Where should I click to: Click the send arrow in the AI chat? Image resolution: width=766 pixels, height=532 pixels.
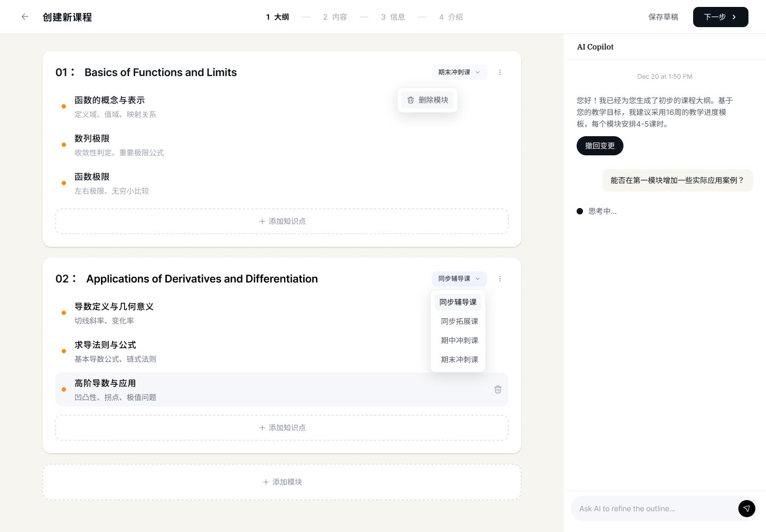click(x=747, y=509)
